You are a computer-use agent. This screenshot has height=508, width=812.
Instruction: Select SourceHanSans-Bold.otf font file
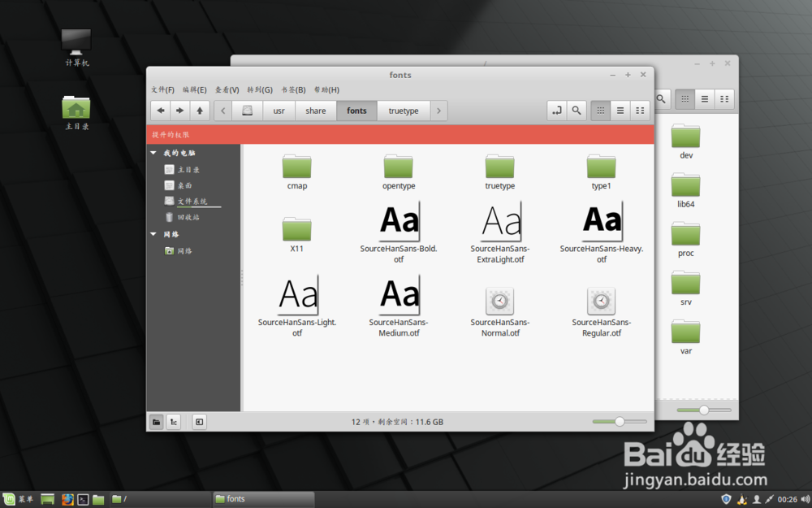pyautogui.click(x=399, y=232)
